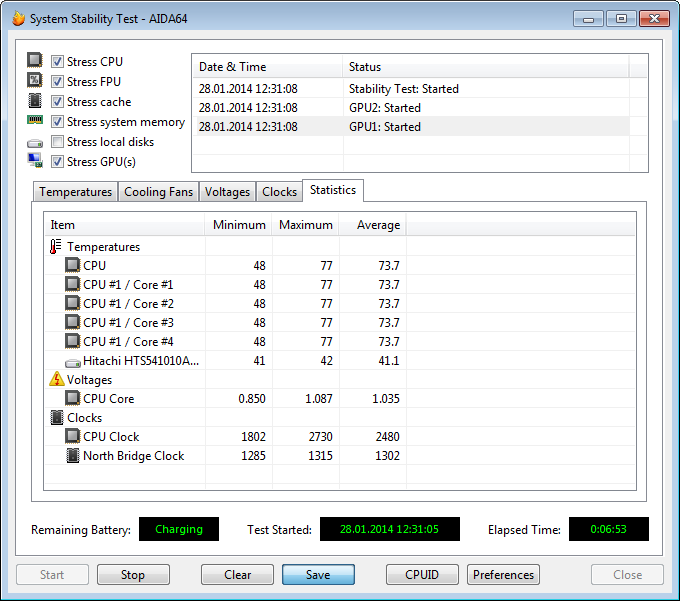
Task: Disable the Stress cache checkbox
Action: click(x=57, y=101)
